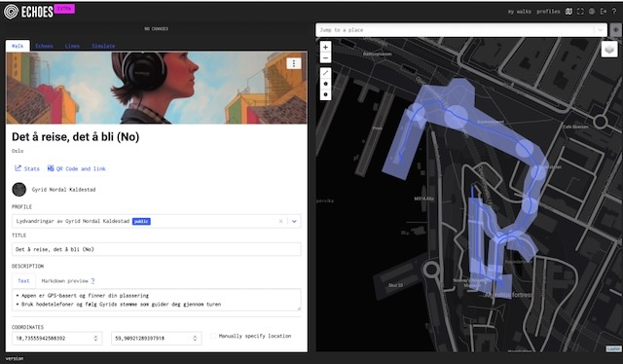Expand the Profile dropdown chevron
623x364 pixels.
pyautogui.click(x=294, y=221)
